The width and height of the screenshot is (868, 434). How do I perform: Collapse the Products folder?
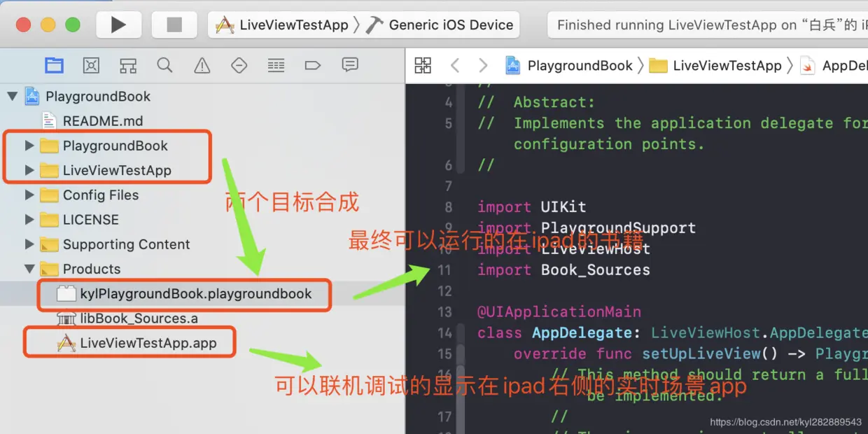(x=29, y=269)
